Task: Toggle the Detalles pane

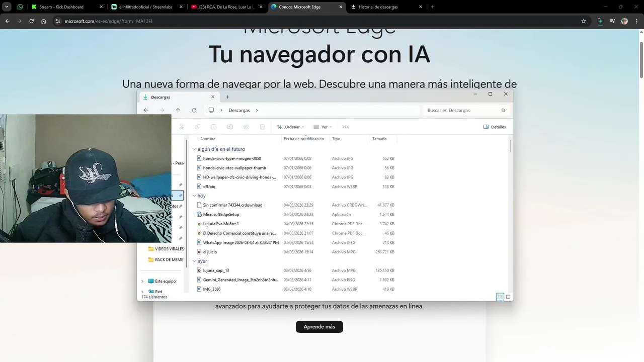Action: pos(495,127)
